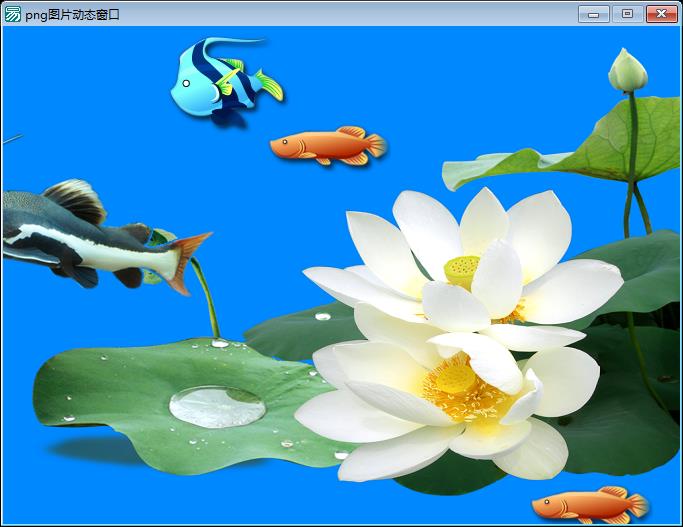
Task: Click the app icon in the title bar
Action: 12,14
